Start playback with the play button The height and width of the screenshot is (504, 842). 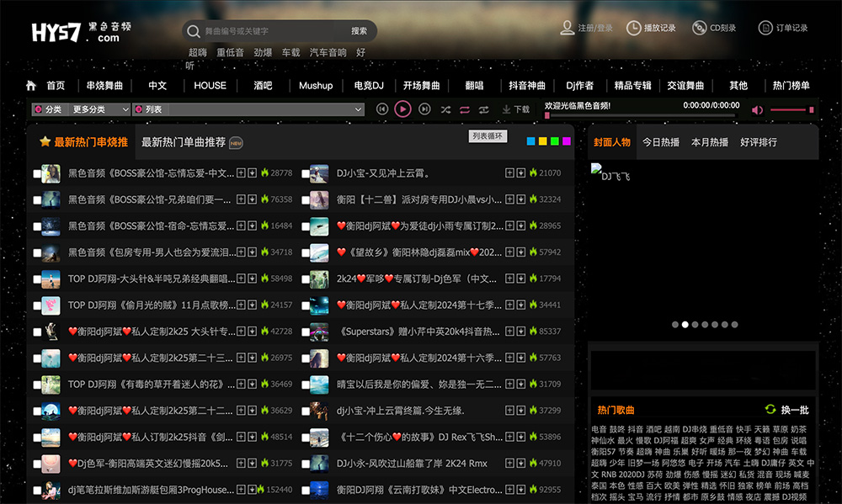402,109
